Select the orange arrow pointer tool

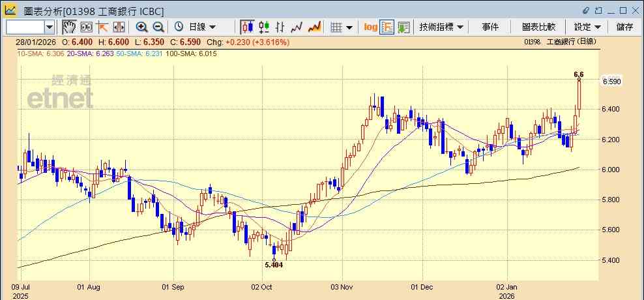pos(102,27)
